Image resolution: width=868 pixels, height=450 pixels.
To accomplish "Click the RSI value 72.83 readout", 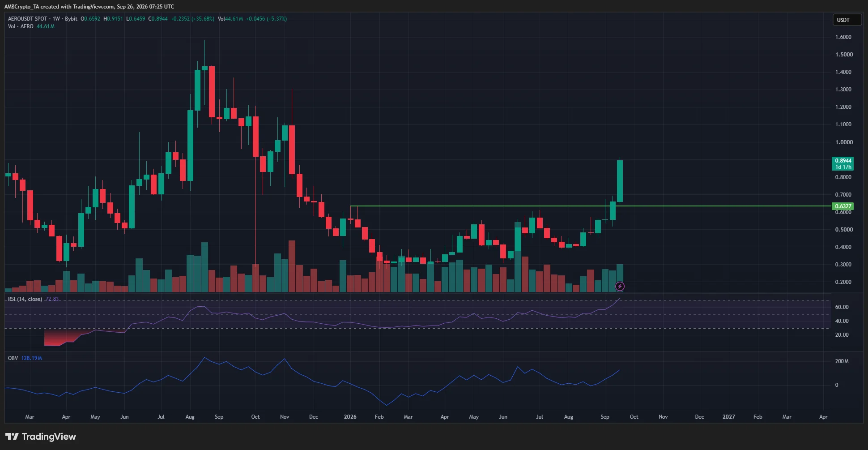I will click(x=52, y=299).
